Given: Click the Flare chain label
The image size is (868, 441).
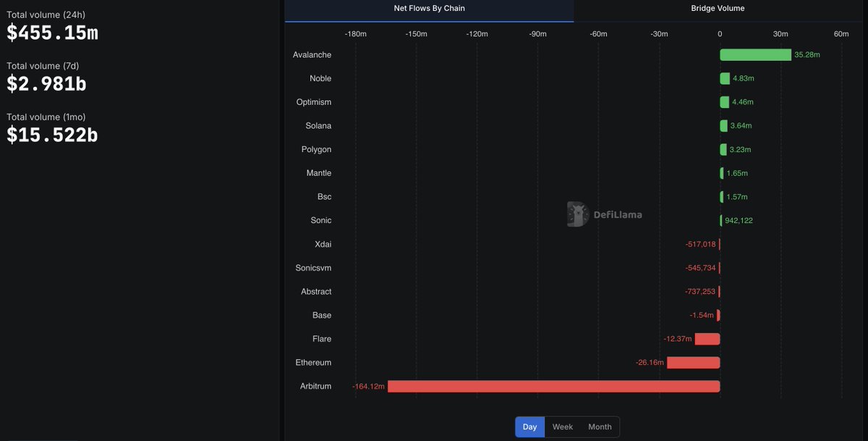Looking at the screenshot, I should (322, 339).
